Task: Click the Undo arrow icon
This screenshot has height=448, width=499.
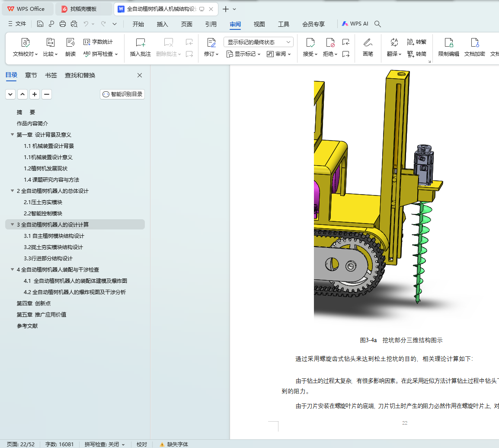Action: pos(86,24)
